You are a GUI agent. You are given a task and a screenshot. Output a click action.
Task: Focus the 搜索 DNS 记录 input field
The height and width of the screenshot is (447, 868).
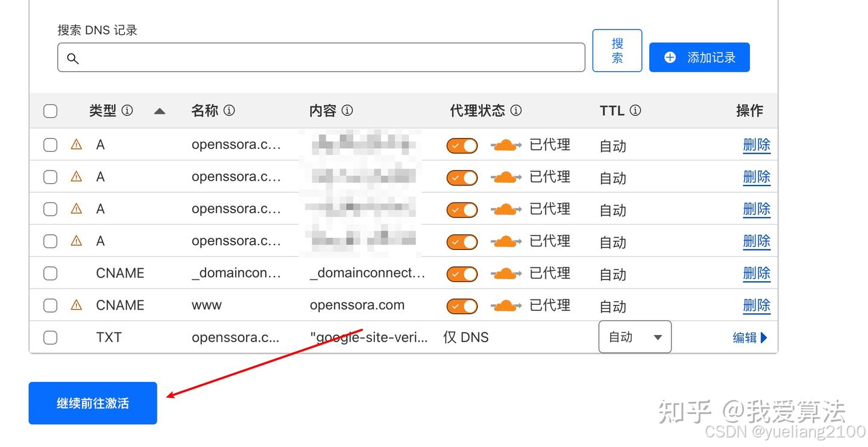click(321, 57)
